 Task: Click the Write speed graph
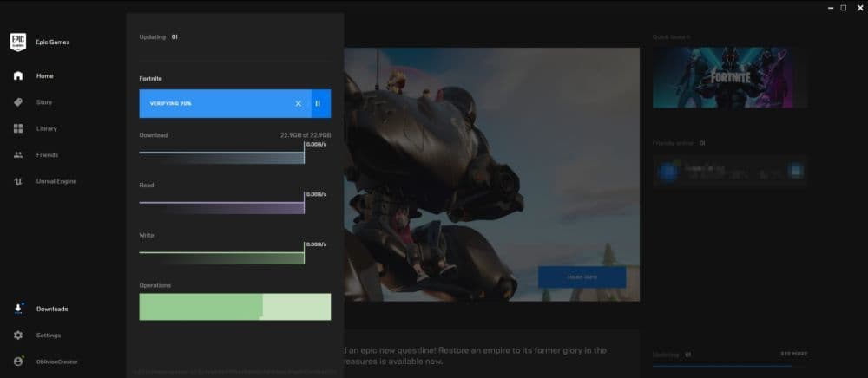pos(221,254)
